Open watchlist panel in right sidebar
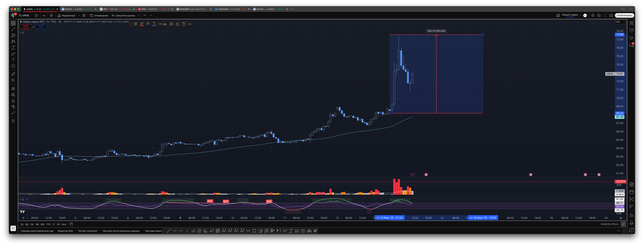The height and width of the screenshot is (246, 644). click(631, 23)
